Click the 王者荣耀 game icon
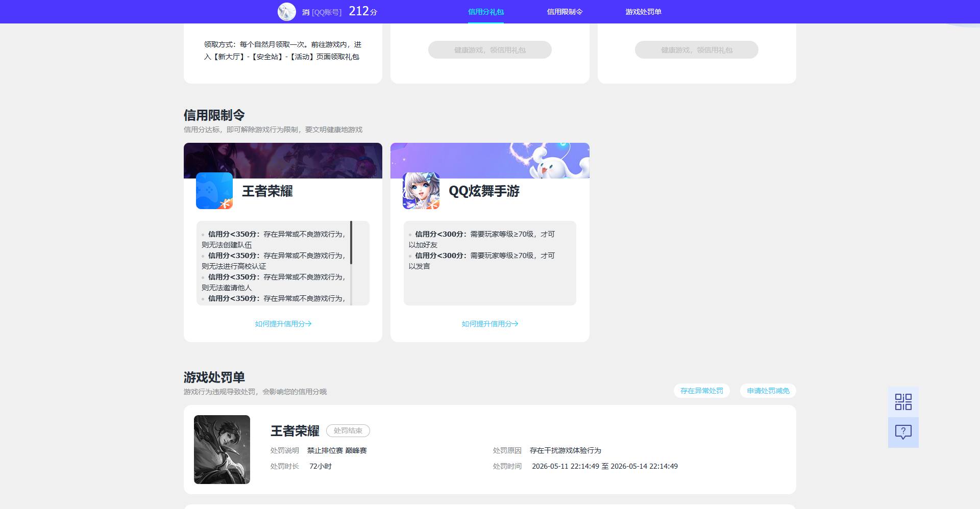980x509 pixels. 214,191
